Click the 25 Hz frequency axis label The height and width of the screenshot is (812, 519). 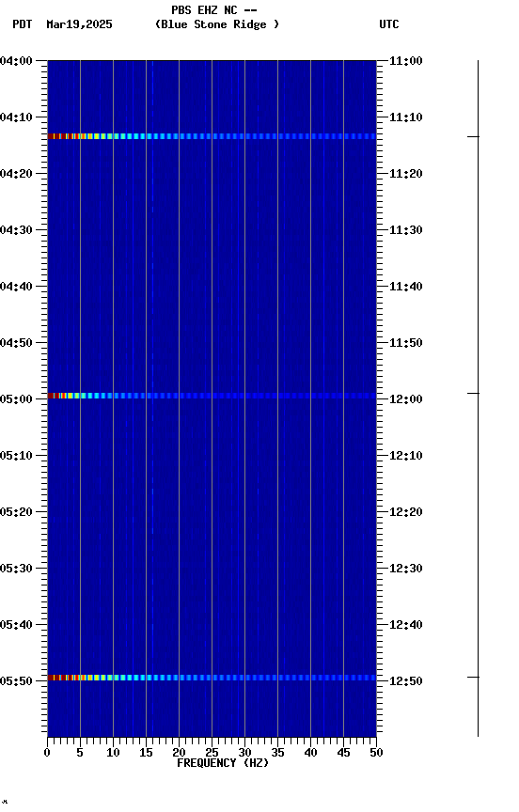(x=212, y=753)
